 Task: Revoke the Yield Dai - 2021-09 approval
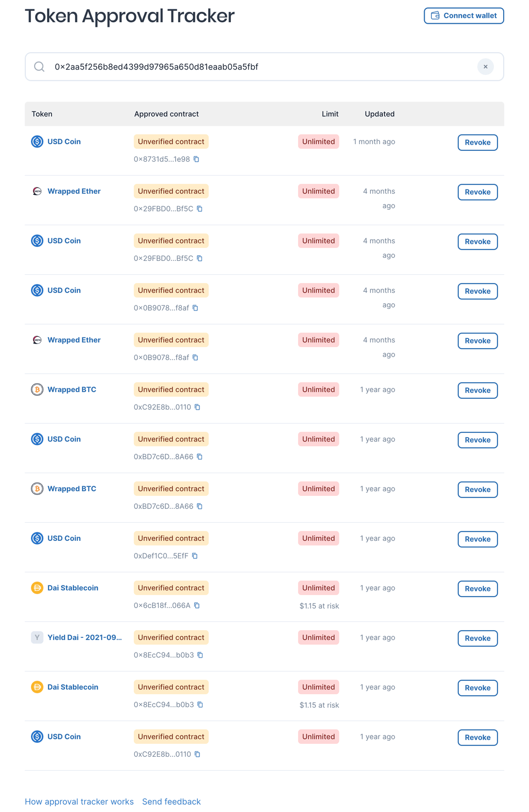coord(477,638)
